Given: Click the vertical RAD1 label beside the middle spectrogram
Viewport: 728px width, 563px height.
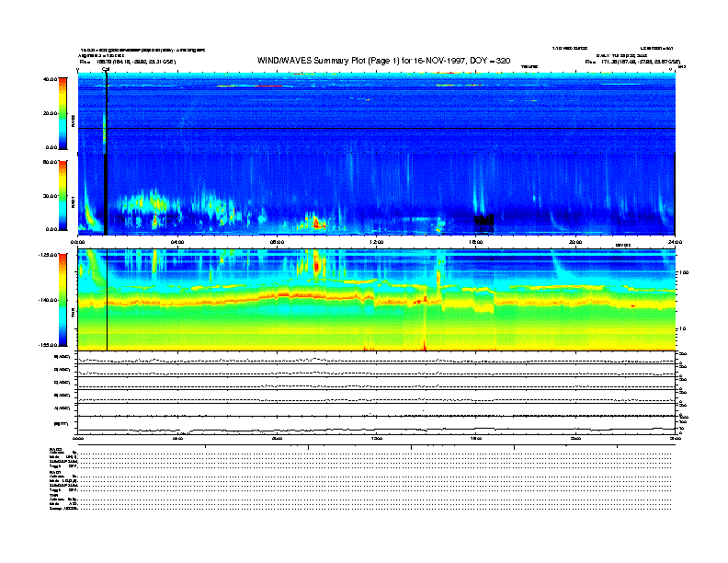Looking at the screenshot, I should pos(73,203).
